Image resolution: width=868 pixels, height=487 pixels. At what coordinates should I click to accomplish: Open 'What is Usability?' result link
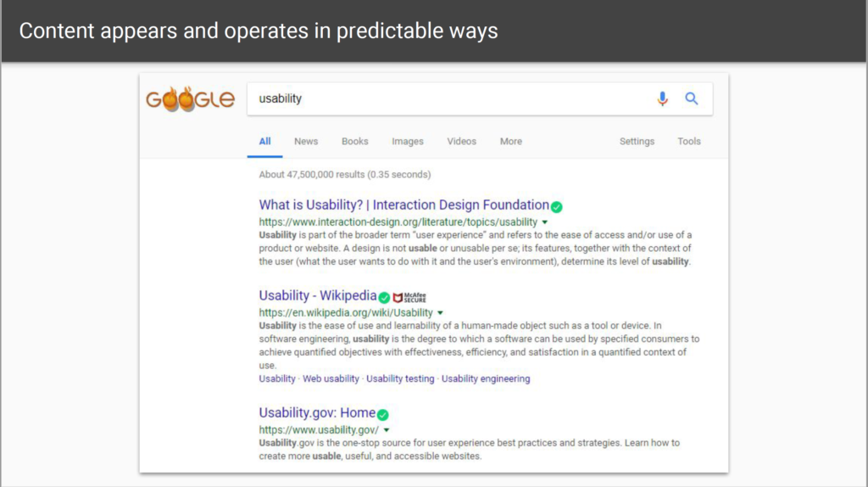404,205
